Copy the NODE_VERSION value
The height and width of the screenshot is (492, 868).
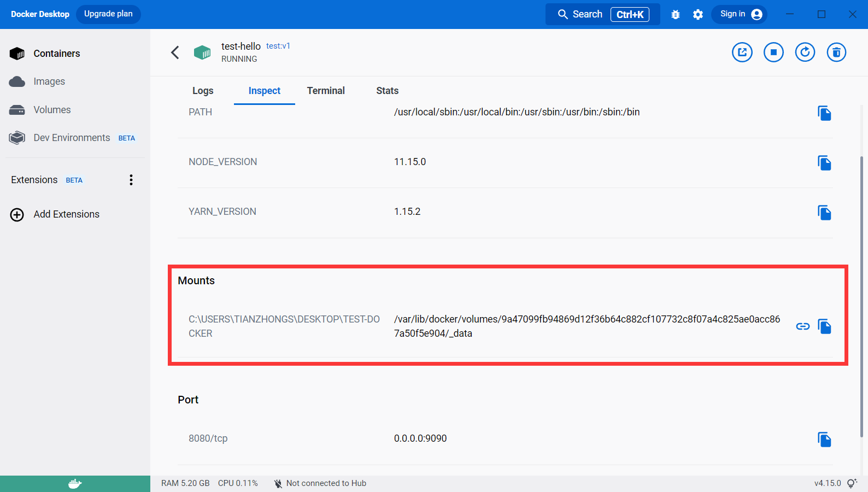click(824, 163)
